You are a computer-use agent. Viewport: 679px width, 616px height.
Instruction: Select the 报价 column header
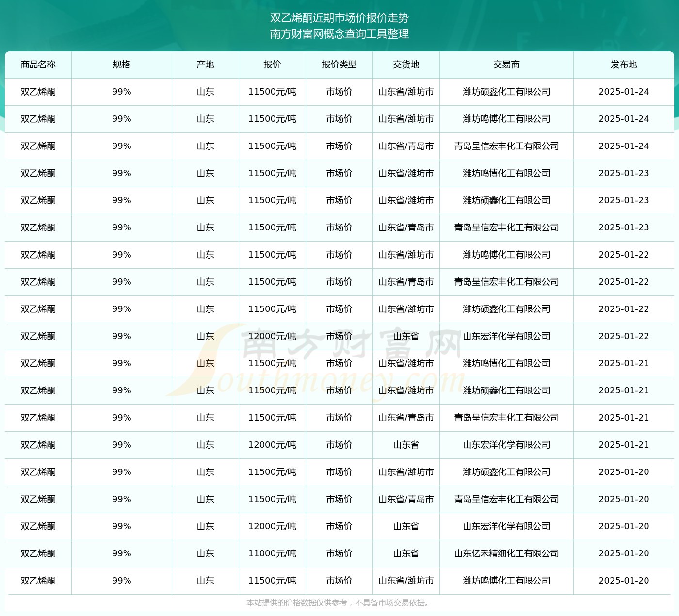pyautogui.click(x=273, y=65)
